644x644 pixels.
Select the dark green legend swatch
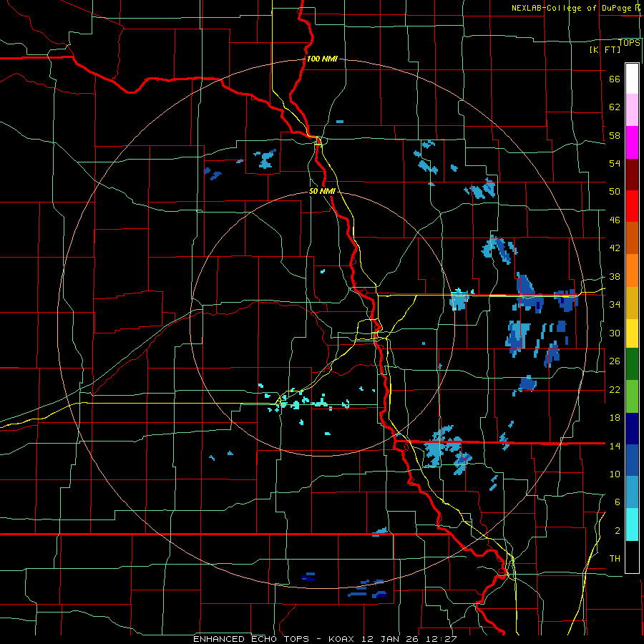pyautogui.click(x=632, y=364)
